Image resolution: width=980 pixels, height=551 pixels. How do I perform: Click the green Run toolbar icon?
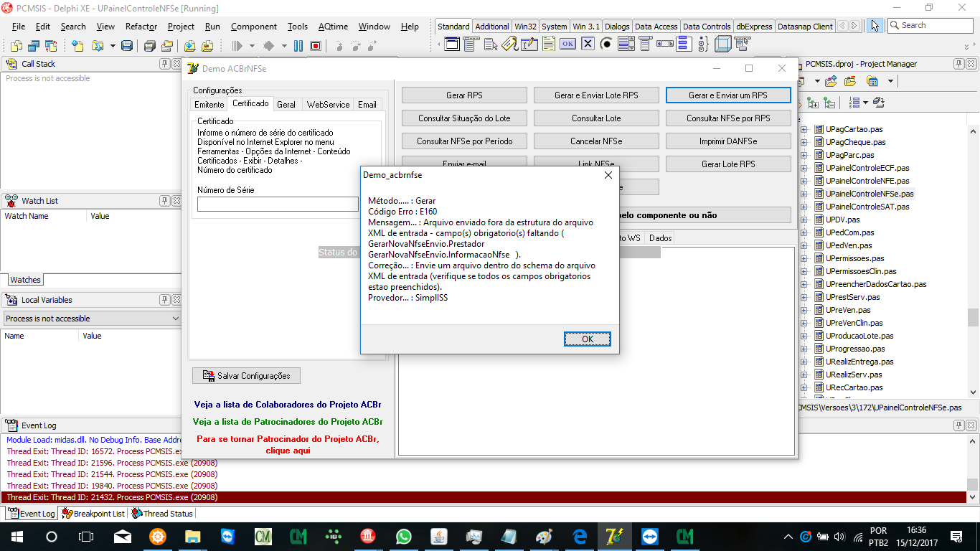[x=237, y=46]
